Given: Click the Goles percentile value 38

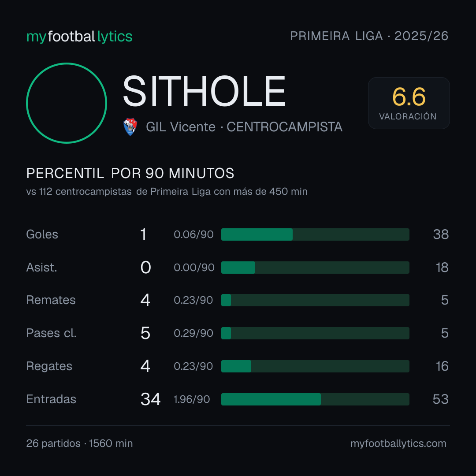Looking at the screenshot, I should click(441, 234).
